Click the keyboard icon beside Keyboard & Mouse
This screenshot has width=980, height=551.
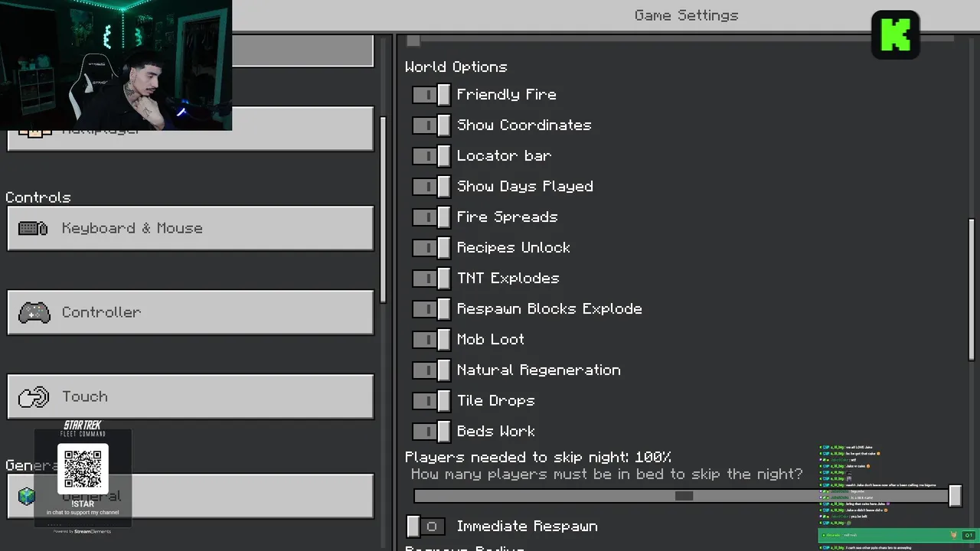click(x=33, y=228)
